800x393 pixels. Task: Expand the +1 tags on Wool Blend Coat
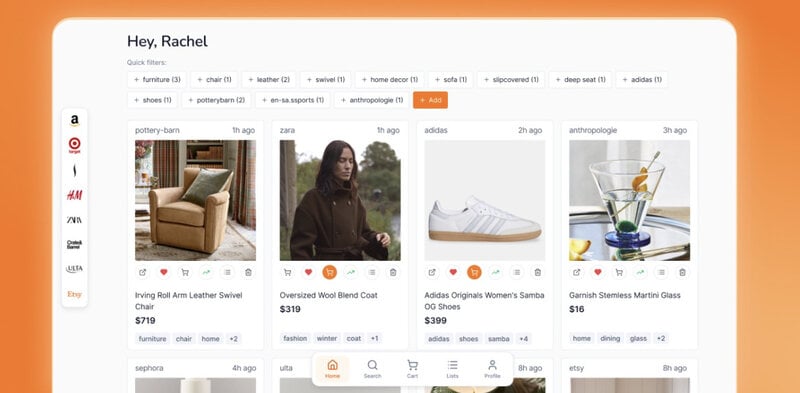coord(374,338)
